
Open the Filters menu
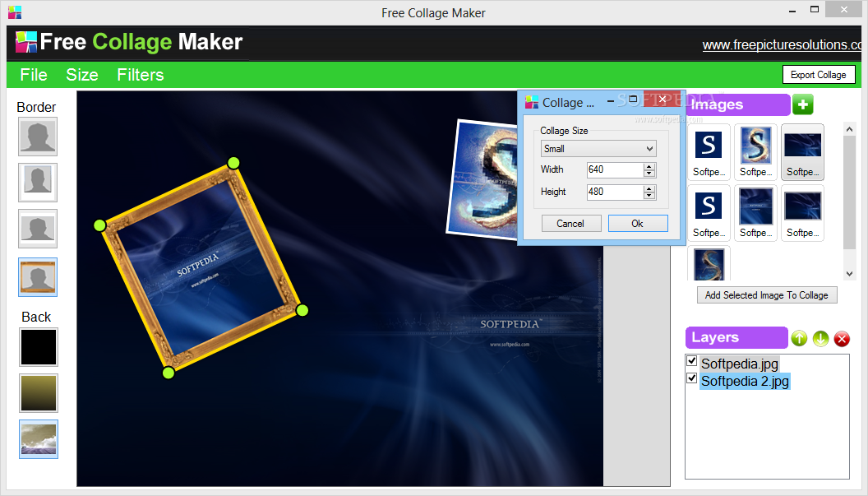pos(140,75)
